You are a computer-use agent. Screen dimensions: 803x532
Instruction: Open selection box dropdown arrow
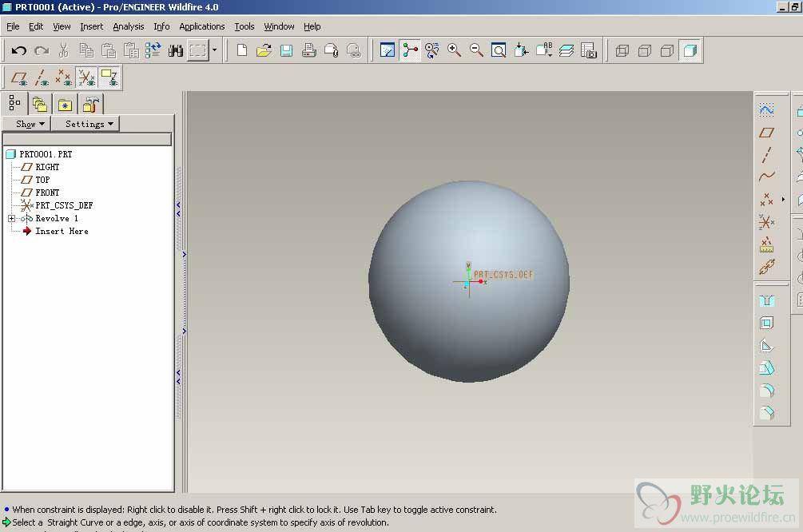coord(215,50)
